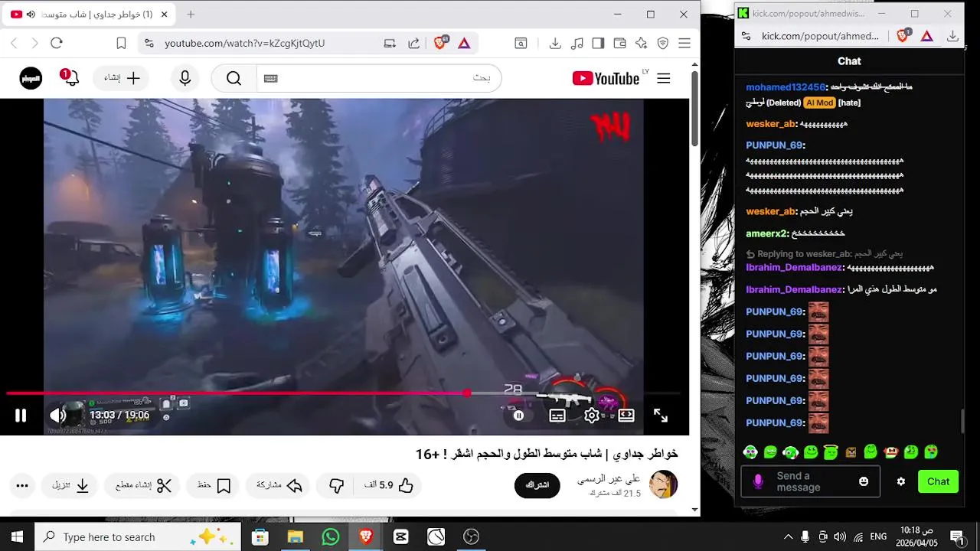Click Send a message field in Kick chat
Image resolution: width=980 pixels, height=551 pixels.
point(811,481)
